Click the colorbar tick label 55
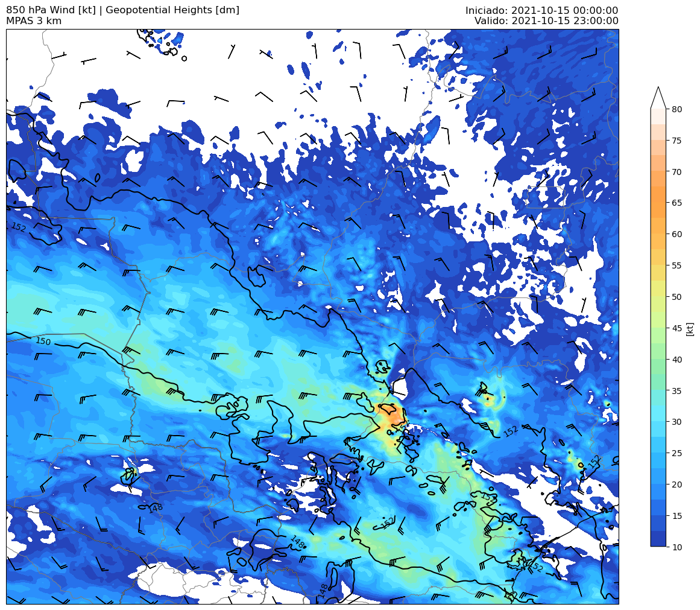 pyautogui.click(x=676, y=265)
